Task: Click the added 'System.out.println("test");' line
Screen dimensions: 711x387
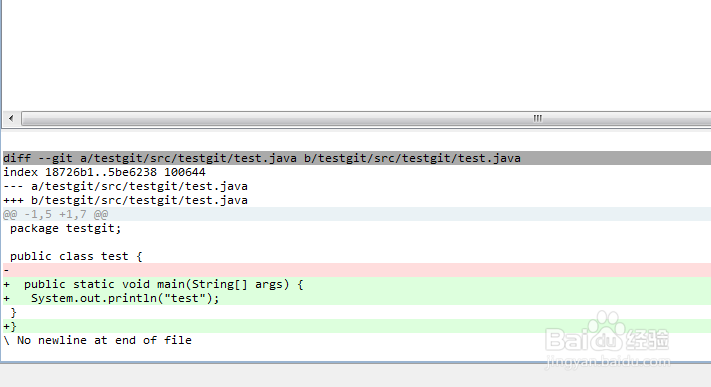Action: [x=357, y=299]
